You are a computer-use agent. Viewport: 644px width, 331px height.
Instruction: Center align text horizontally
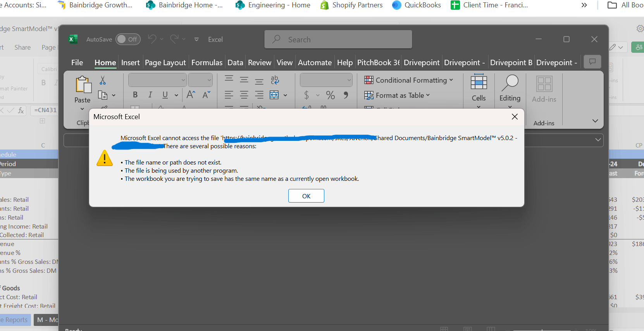tap(244, 95)
